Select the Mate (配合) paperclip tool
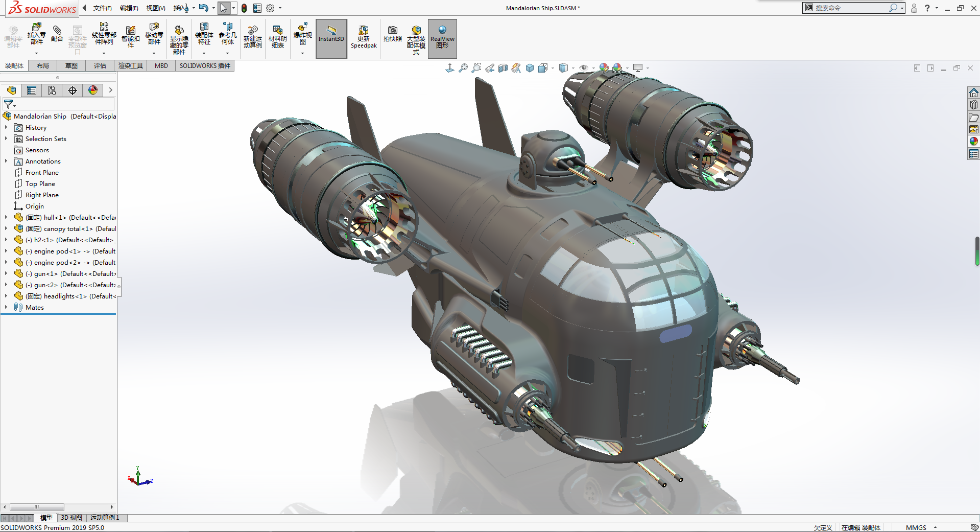 (57, 34)
